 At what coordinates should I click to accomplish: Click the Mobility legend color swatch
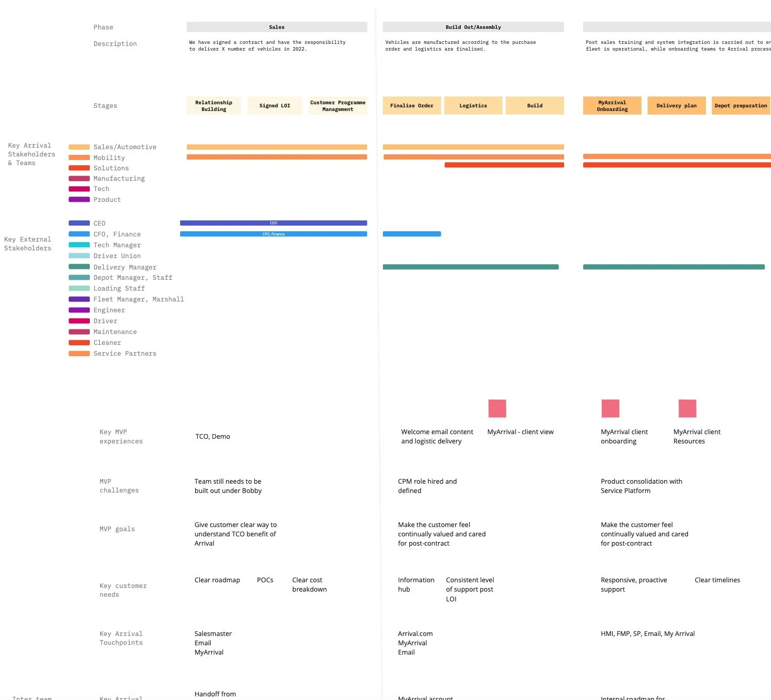point(79,157)
